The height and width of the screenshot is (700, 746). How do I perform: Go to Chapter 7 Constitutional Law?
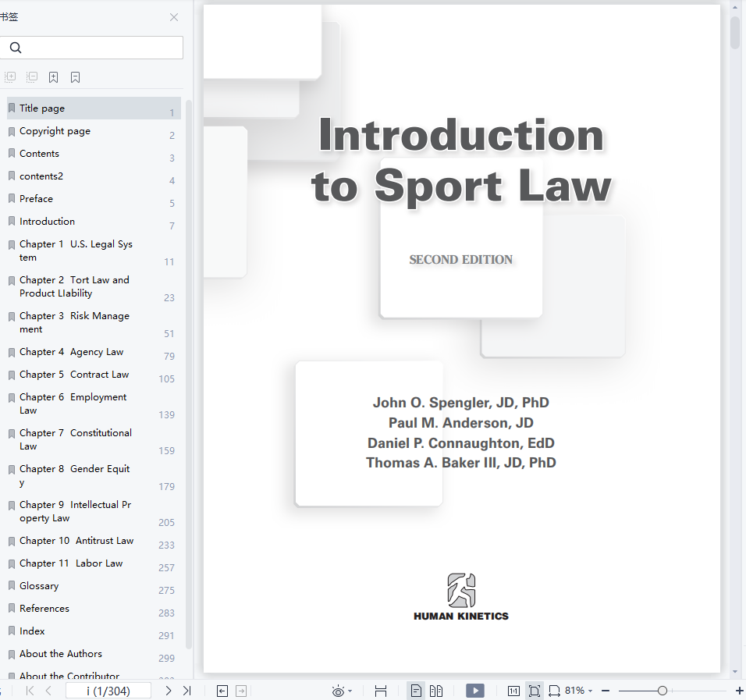tap(94, 439)
